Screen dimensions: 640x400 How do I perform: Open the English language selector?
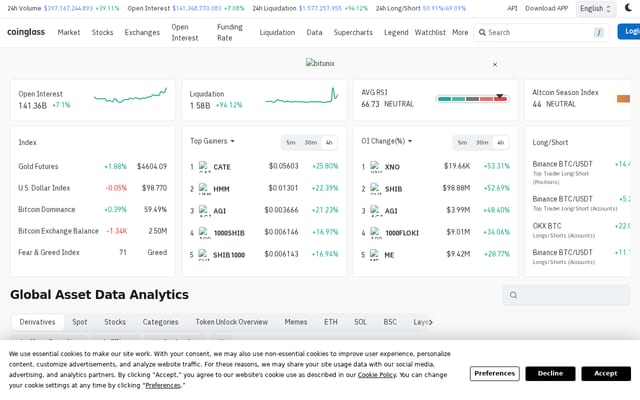click(x=596, y=9)
